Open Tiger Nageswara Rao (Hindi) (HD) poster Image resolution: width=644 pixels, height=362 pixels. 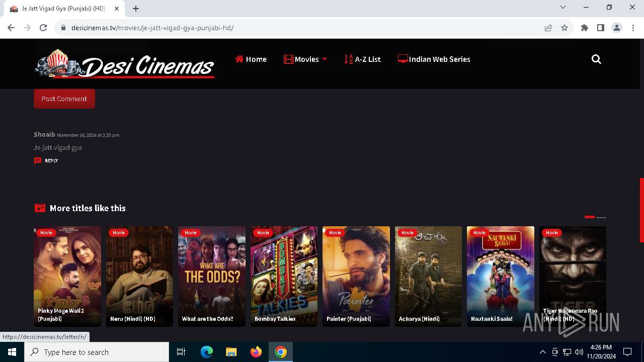click(573, 277)
